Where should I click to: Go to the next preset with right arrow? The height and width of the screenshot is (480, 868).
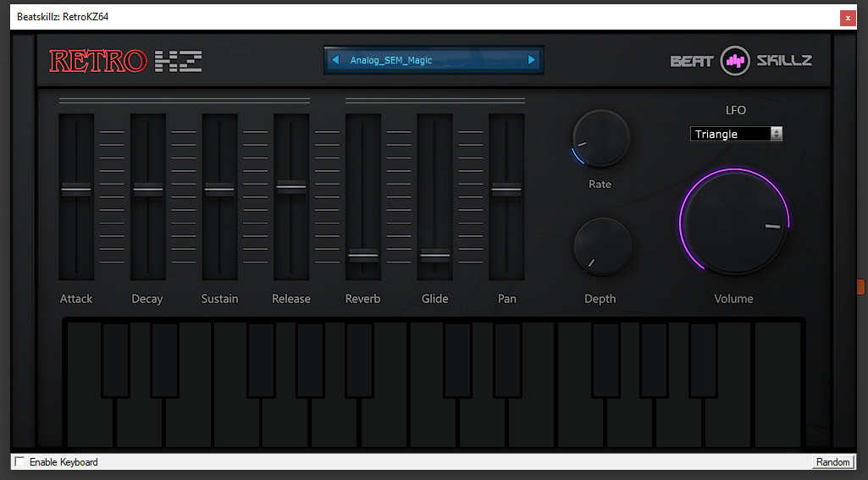[532, 60]
